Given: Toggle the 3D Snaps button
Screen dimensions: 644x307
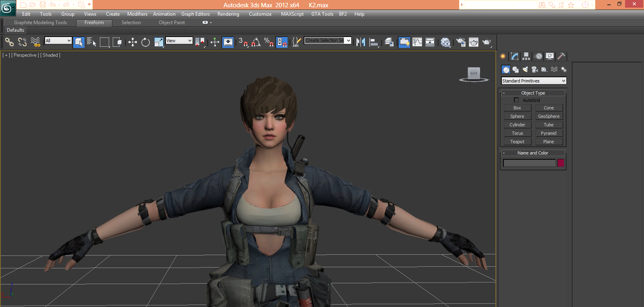Looking at the screenshot, I should click(243, 42).
